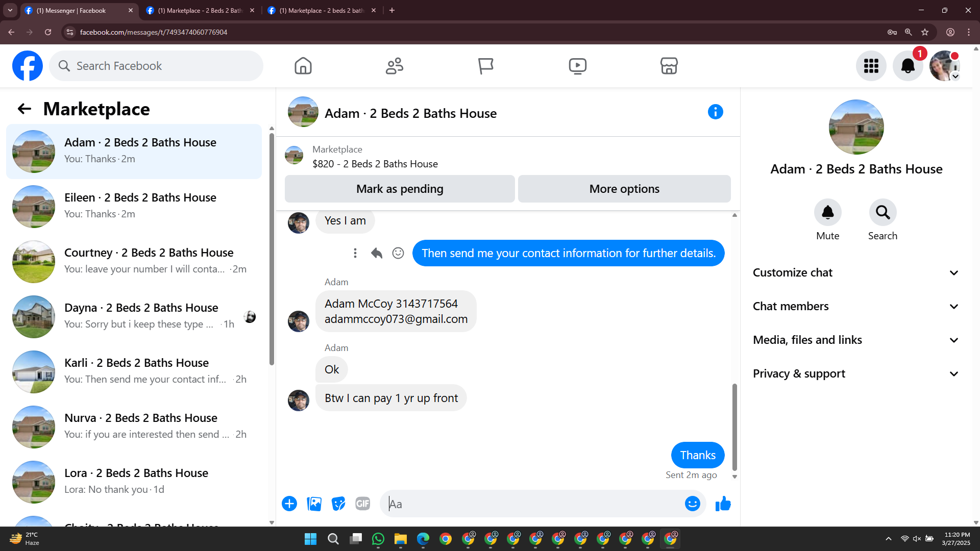
Task: Show hidden system tray icons
Action: click(x=889, y=539)
